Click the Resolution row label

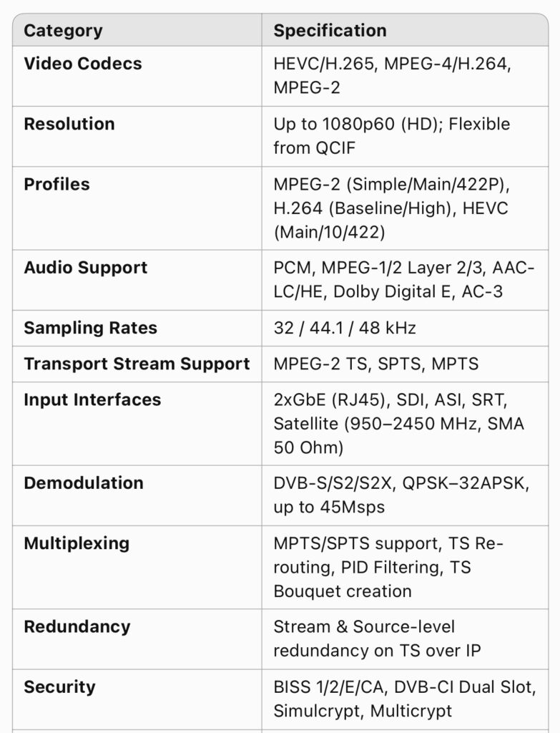point(69,124)
